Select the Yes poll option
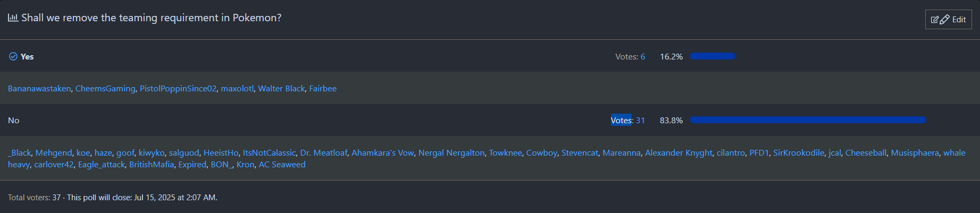Screen dimensions: 980x213 [27, 57]
